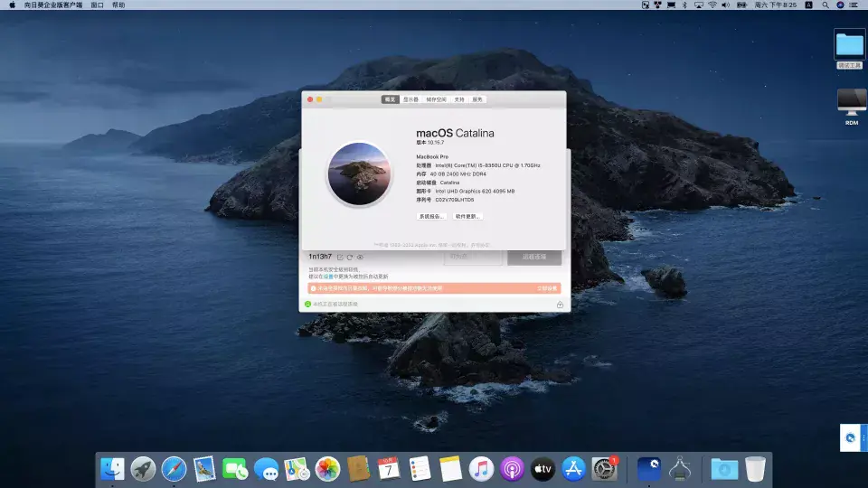Open Mail stamp icon in Dock
This screenshot has width=868, height=488.
[204, 469]
